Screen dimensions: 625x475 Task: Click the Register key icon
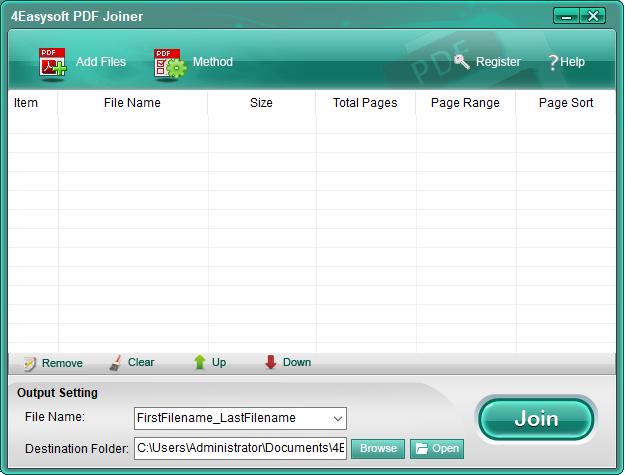coord(462,62)
